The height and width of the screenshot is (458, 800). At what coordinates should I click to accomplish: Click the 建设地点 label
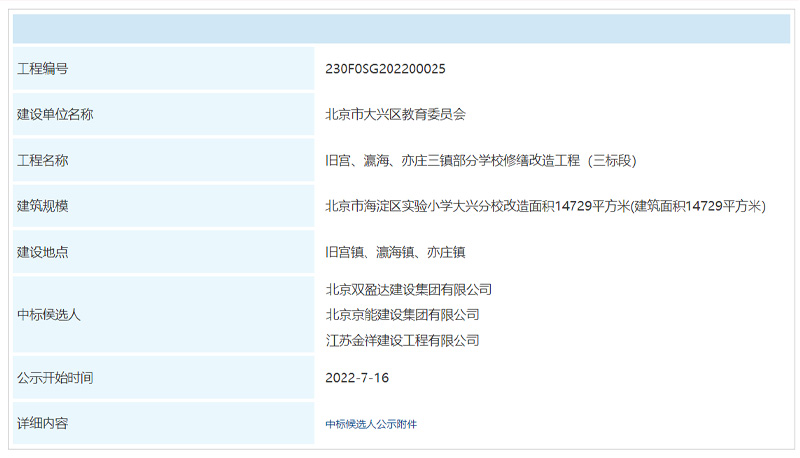click(x=43, y=252)
